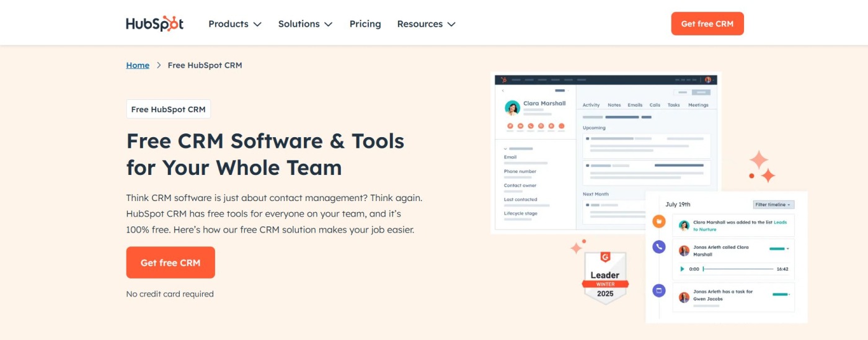Select the Tasks tab in CRM preview
The height and width of the screenshot is (340, 868).
click(674, 105)
